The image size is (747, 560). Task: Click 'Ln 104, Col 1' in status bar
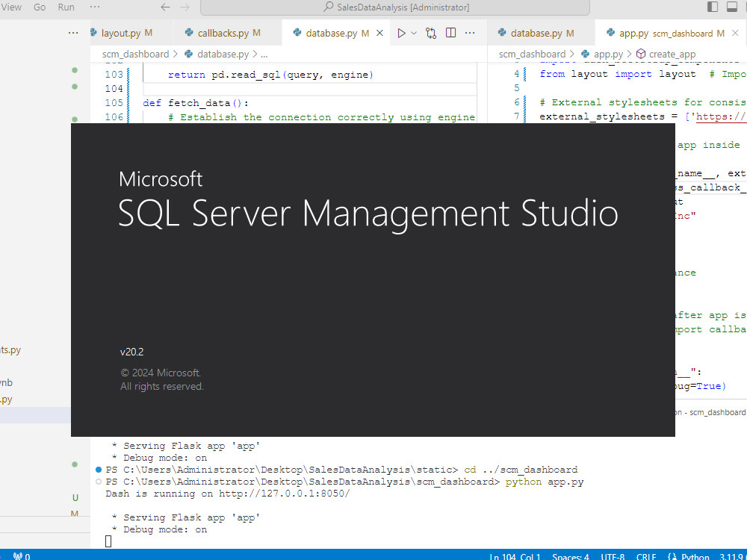click(x=515, y=556)
